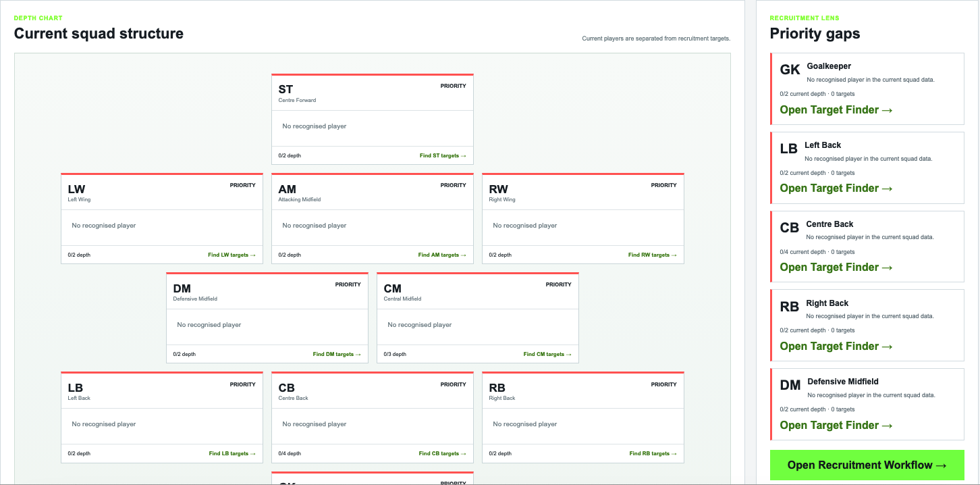Click 'Current squad structure' heading

click(99, 33)
